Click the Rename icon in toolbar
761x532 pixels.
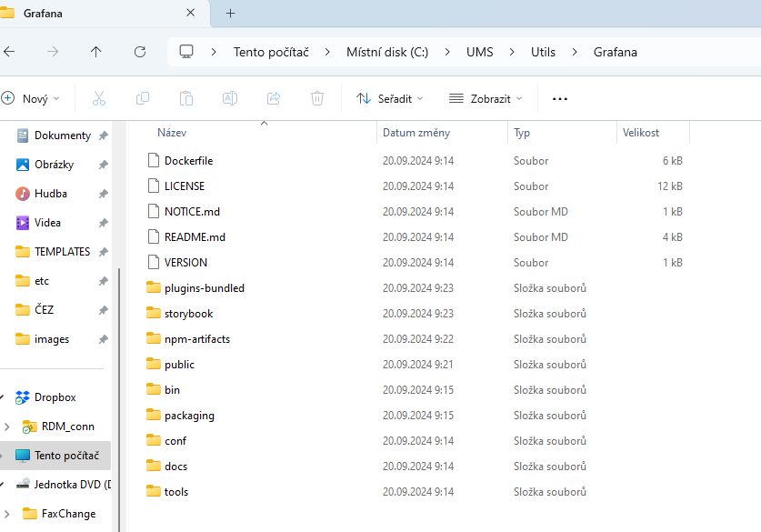[230, 98]
